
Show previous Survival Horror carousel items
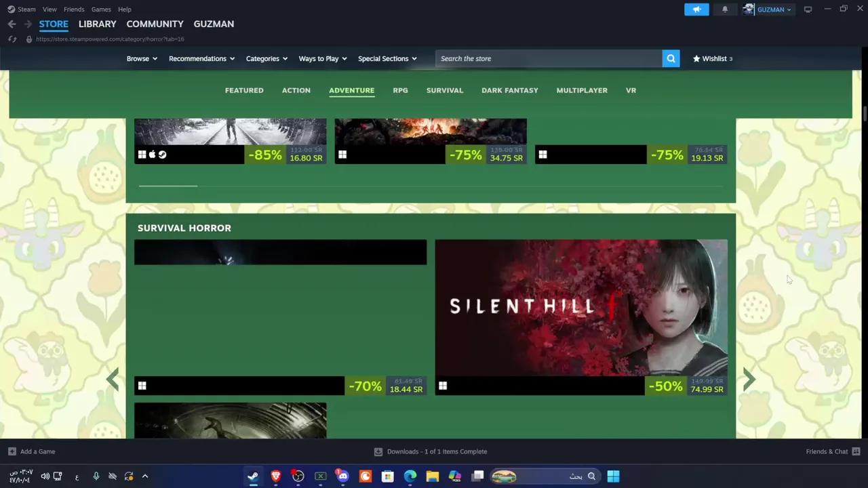coord(113,380)
